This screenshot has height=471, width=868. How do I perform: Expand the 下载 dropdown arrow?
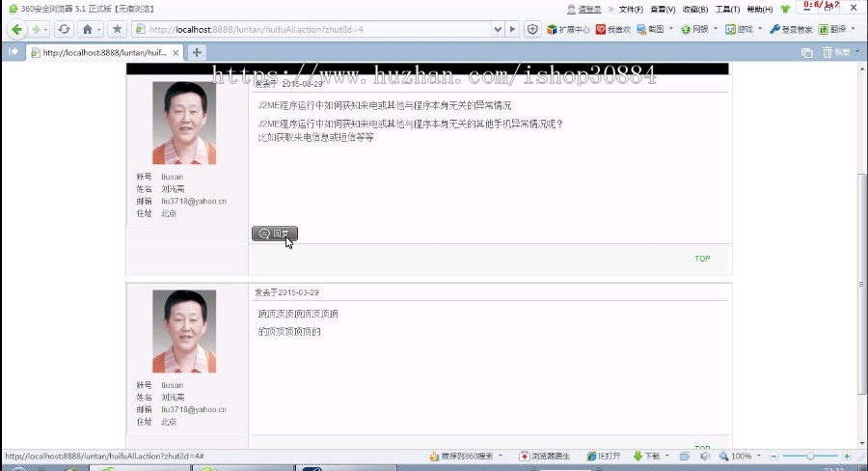point(667,456)
